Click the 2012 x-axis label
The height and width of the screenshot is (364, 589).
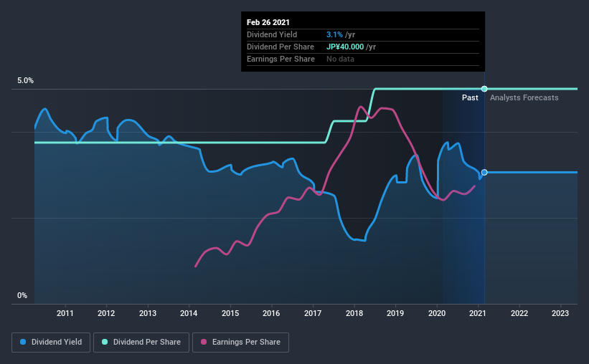tap(106, 313)
